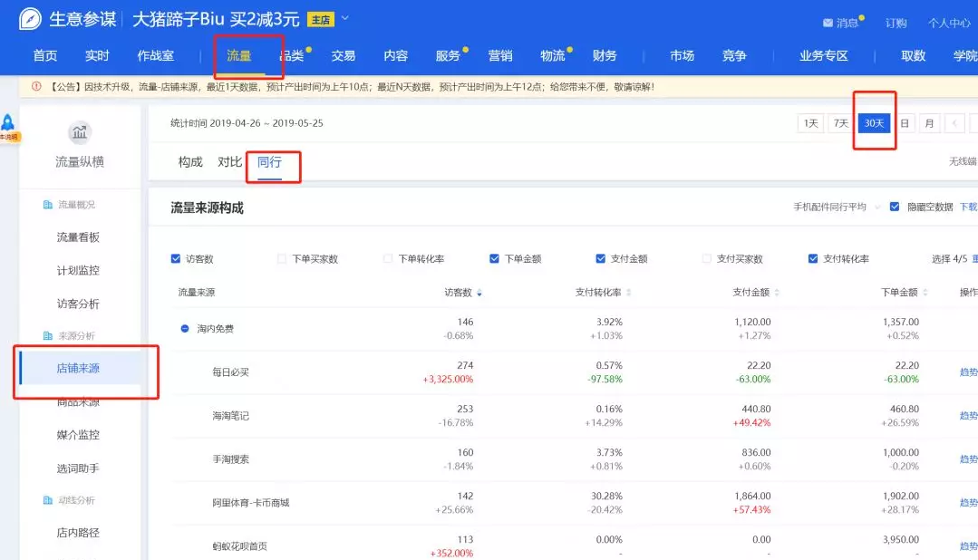
Task: Select the 7天 time range
Action: (x=841, y=123)
